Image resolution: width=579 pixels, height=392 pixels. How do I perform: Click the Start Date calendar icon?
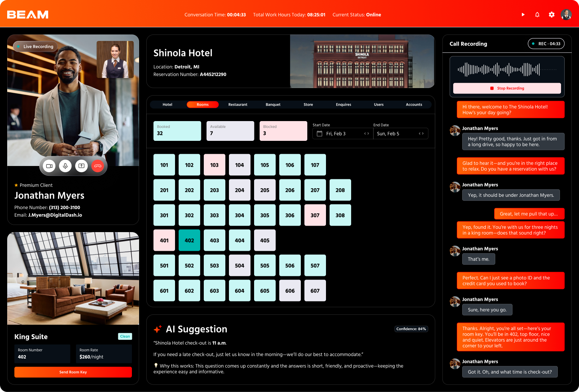point(320,134)
